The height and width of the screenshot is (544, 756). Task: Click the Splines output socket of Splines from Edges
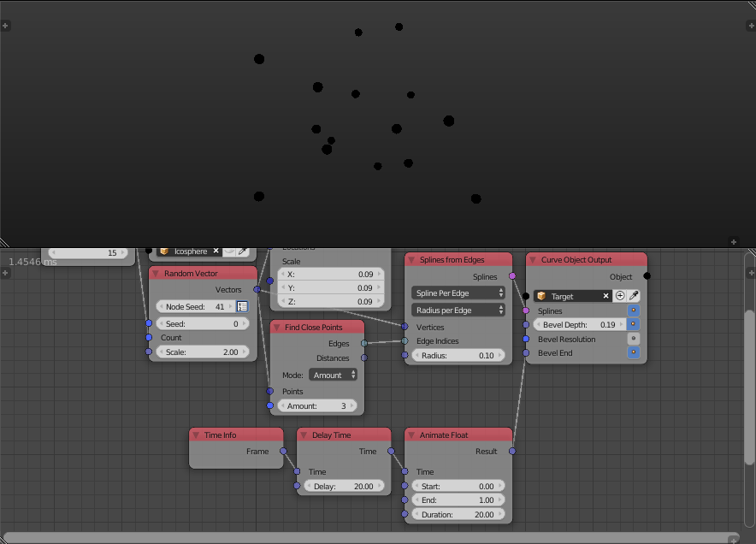click(x=512, y=276)
